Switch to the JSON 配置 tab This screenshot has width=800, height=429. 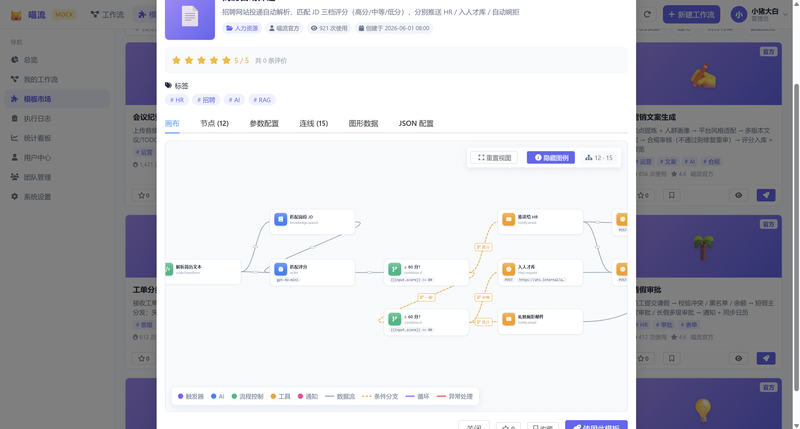(416, 123)
